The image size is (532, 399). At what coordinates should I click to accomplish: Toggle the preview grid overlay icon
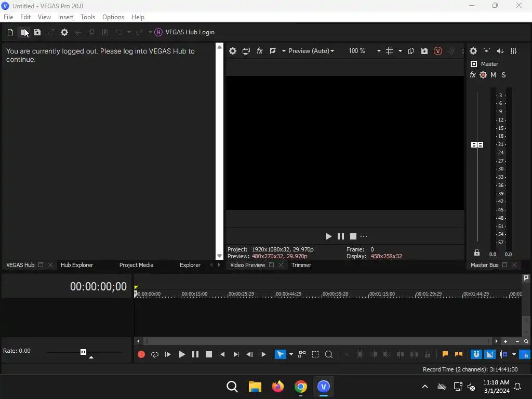tap(390, 51)
